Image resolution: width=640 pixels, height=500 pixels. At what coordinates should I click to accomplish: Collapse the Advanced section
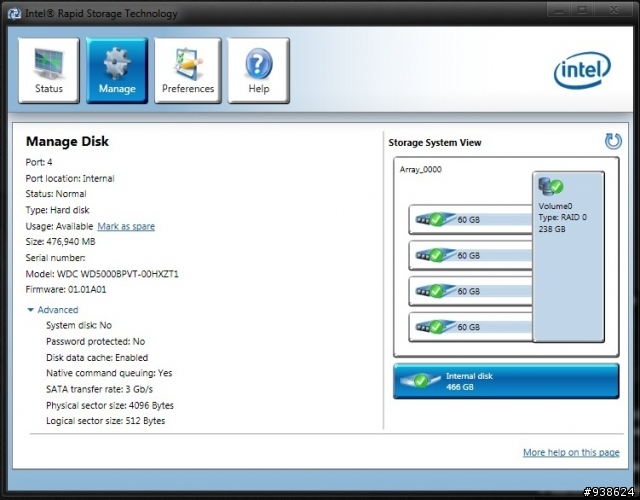[53, 310]
